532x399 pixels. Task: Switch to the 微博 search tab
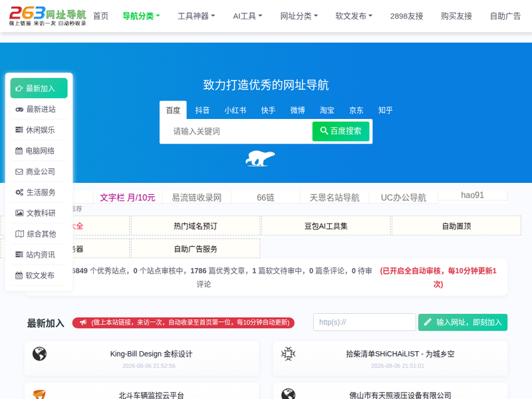point(297,110)
